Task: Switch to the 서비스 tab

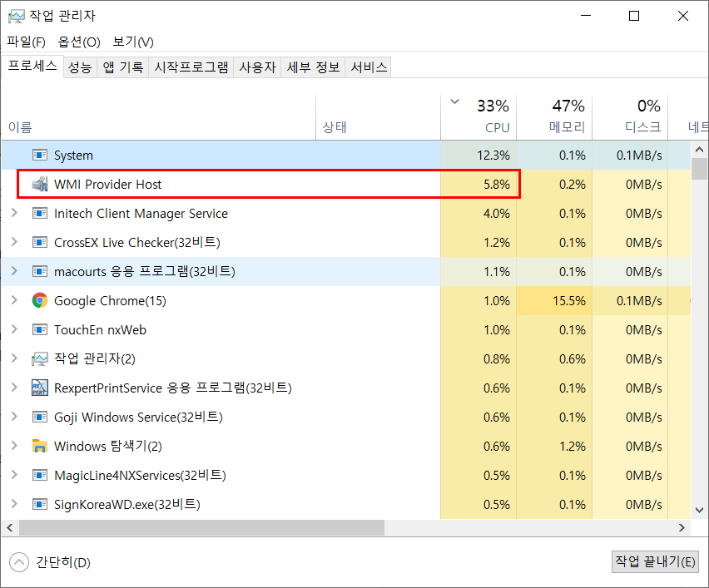Action: pos(369,67)
